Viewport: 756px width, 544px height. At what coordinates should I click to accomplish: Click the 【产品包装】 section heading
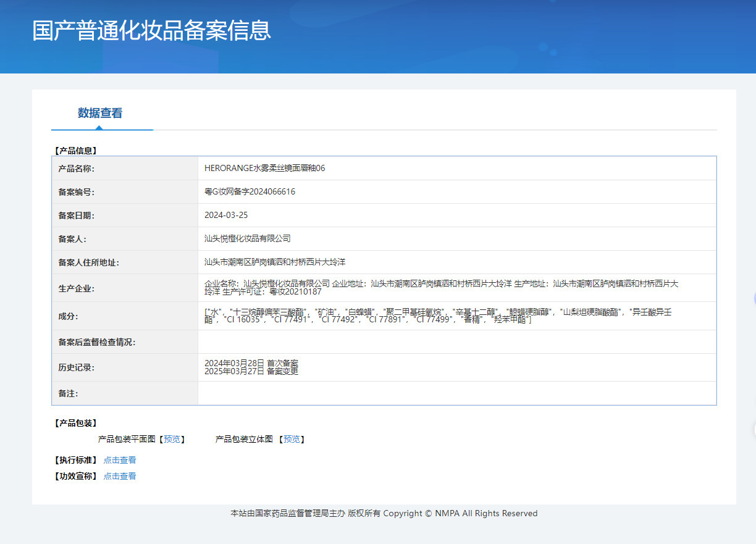pos(76,423)
